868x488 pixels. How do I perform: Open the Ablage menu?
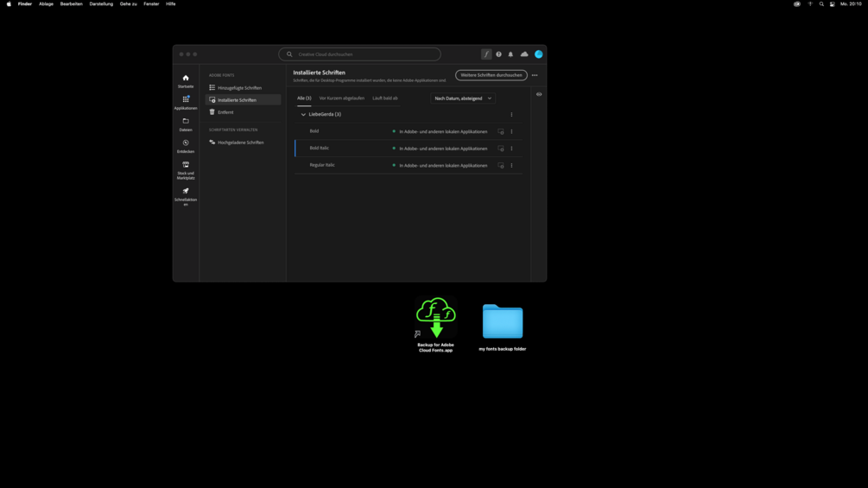click(46, 3)
